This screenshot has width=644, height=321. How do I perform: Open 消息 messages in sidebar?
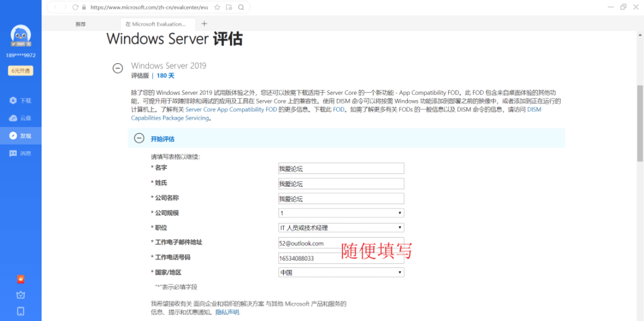(x=20, y=154)
